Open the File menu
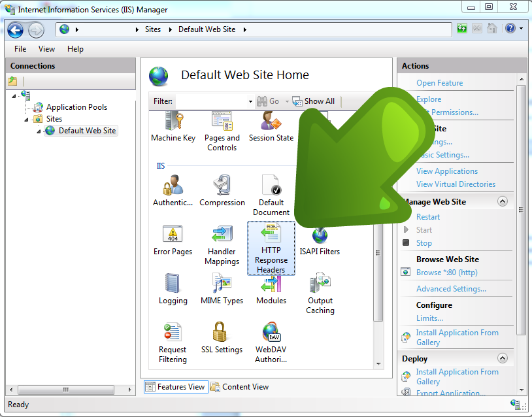Screen dimensions: 532x417 click(x=20, y=49)
